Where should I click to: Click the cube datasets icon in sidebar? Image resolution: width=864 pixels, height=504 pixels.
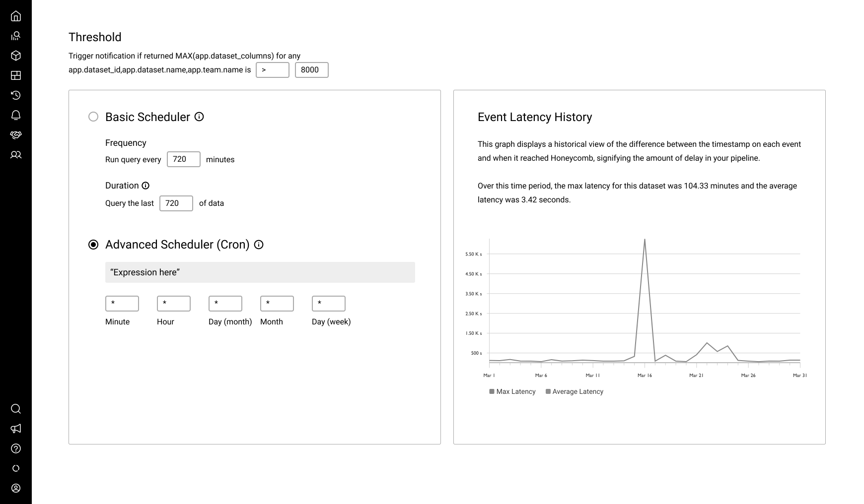point(16,56)
